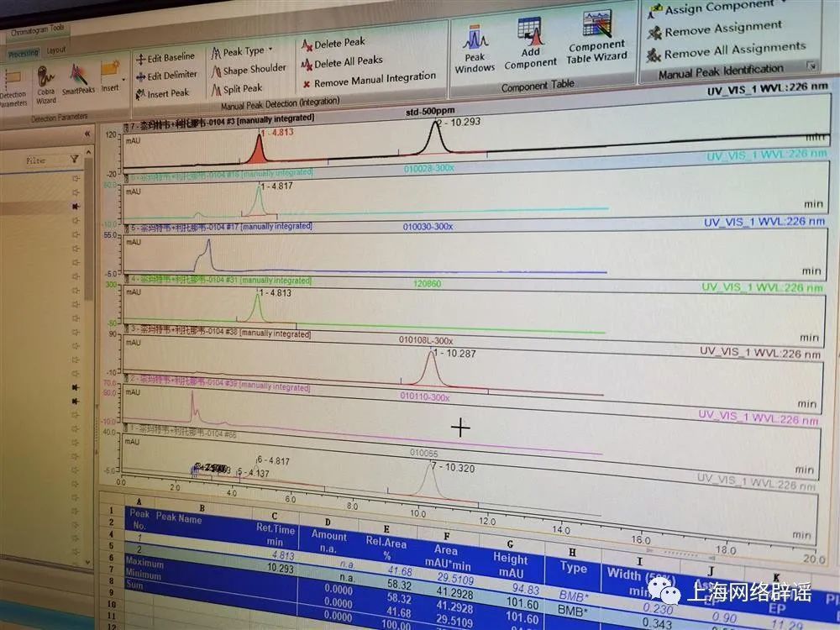Open the Cobra Wizard tool
The height and width of the screenshot is (630, 840).
[x=46, y=85]
